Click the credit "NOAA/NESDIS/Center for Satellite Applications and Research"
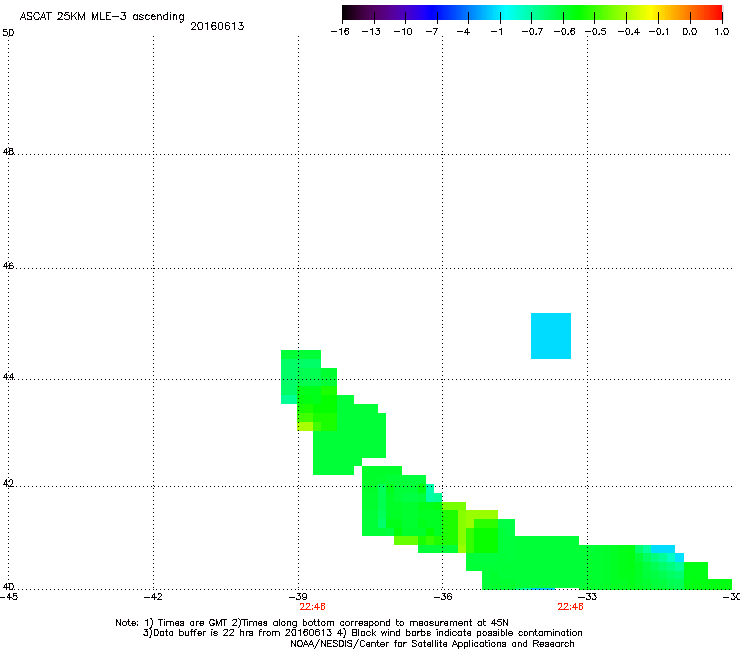 point(432,643)
